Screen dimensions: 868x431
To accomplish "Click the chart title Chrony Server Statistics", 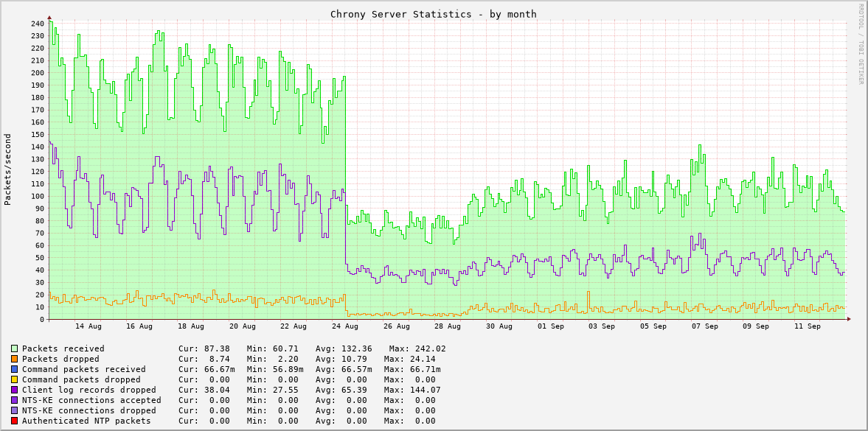I will click(x=434, y=15).
